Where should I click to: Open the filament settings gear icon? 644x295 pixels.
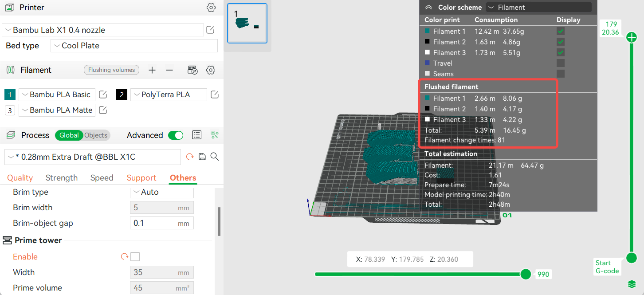coord(210,70)
